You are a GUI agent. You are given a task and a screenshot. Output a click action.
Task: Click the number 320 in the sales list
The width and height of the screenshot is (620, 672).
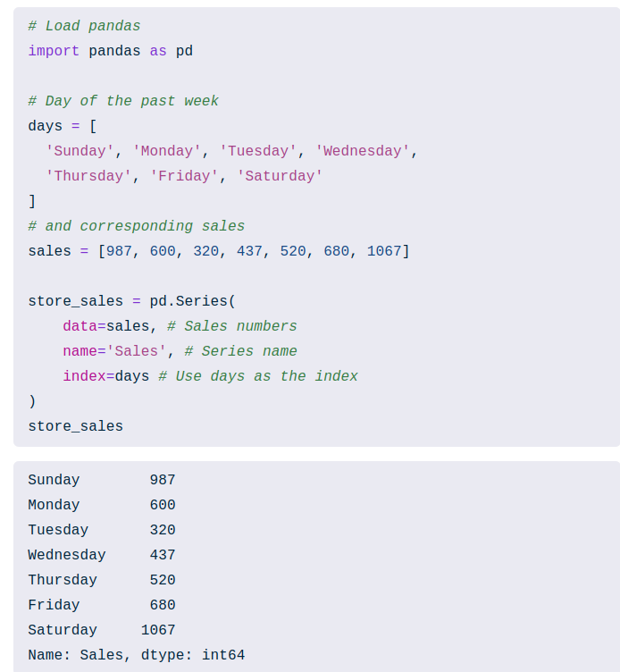point(206,251)
